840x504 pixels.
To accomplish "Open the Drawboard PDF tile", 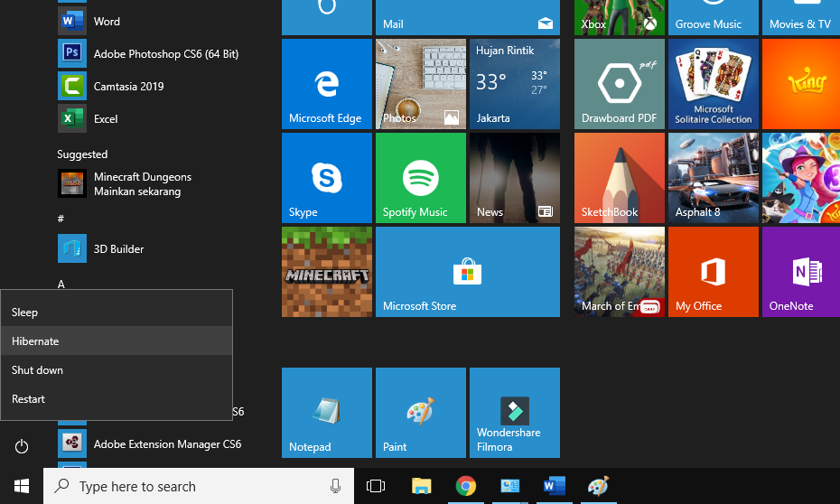I will pos(620,84).
